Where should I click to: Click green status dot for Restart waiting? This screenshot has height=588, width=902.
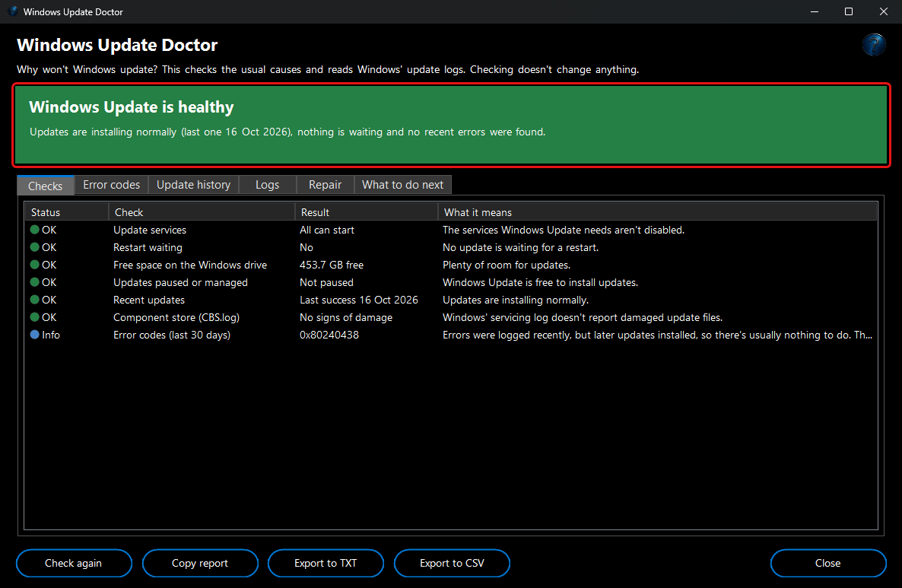pos(34,247)
